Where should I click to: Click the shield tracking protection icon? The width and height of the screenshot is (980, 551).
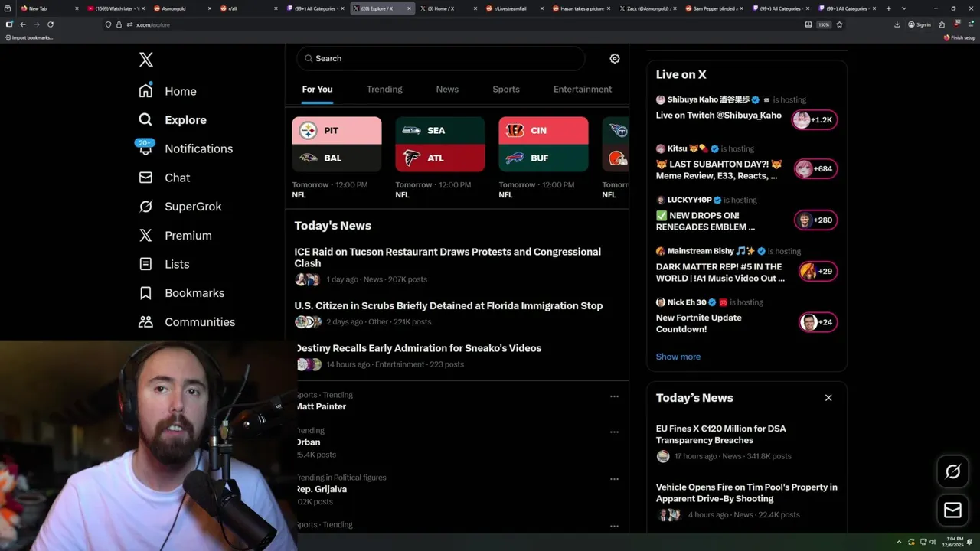click(x=109, y=24)
